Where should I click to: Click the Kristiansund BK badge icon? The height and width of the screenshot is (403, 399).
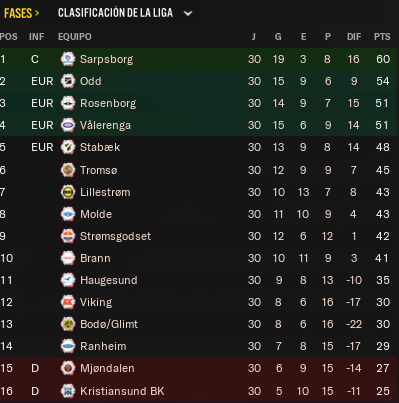(68, 391)
